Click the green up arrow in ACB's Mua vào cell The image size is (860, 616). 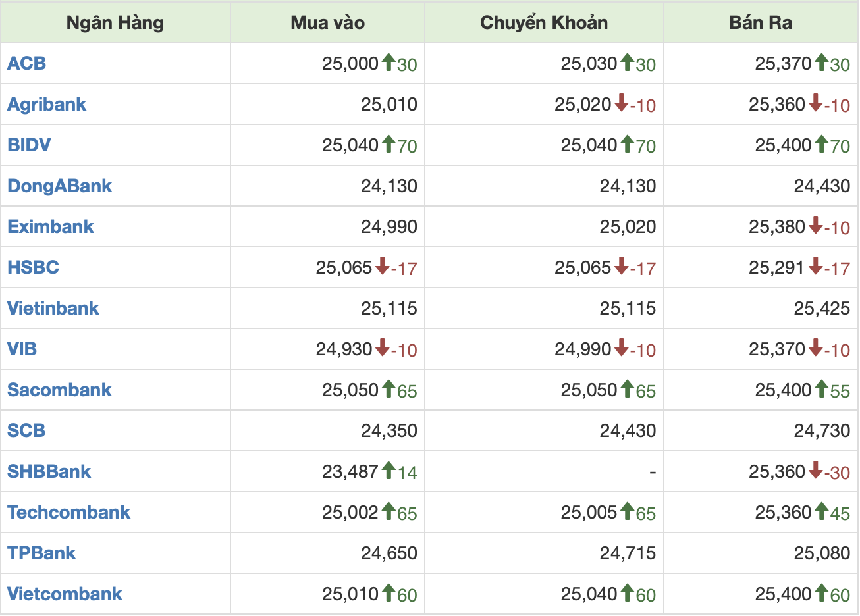pos(389,63)
